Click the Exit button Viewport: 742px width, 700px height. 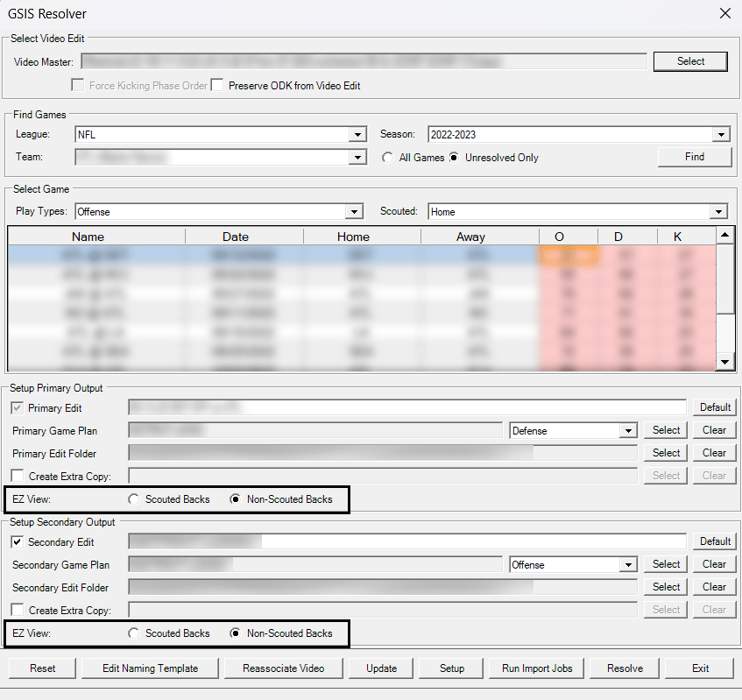pos(700,668)
